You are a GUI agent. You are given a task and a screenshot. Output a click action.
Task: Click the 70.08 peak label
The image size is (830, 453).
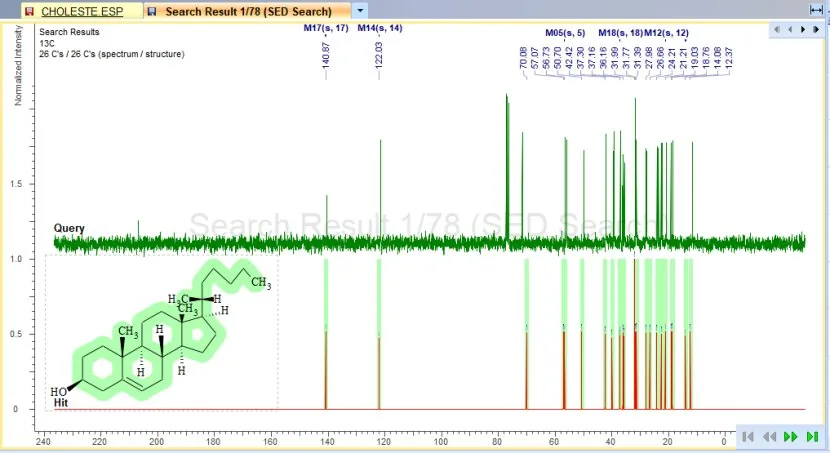[x=523, y=58]
